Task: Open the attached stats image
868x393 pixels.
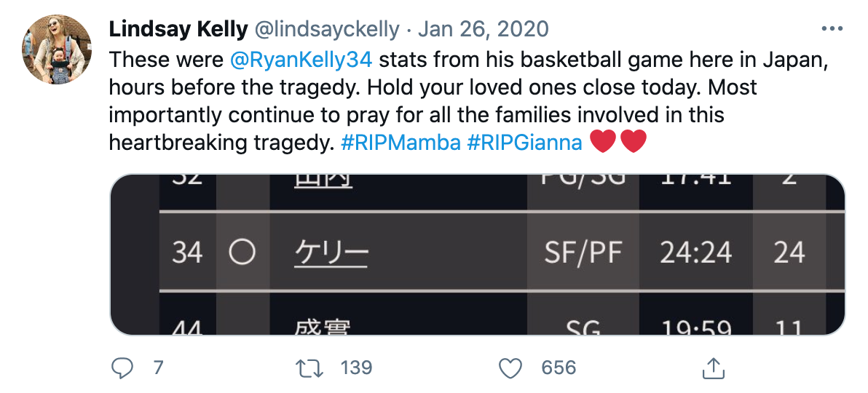Action: pyautogui.click(x=477, y=255)
